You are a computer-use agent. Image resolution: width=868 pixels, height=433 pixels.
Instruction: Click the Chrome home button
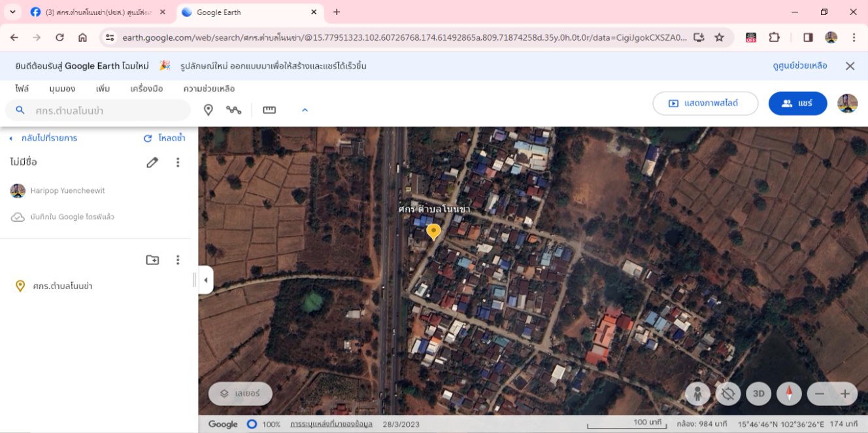pos(82,37)
